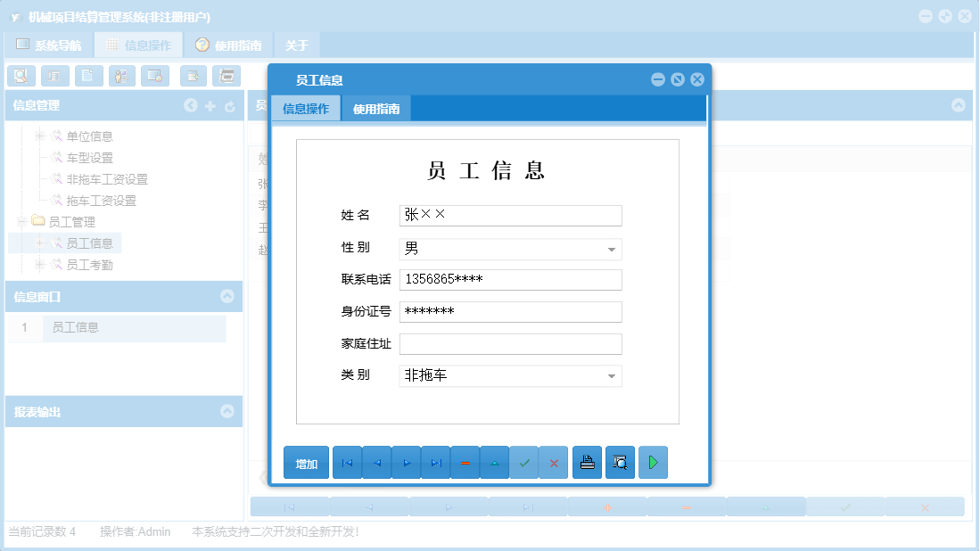Click the green run arrow icon

[652, 462]
